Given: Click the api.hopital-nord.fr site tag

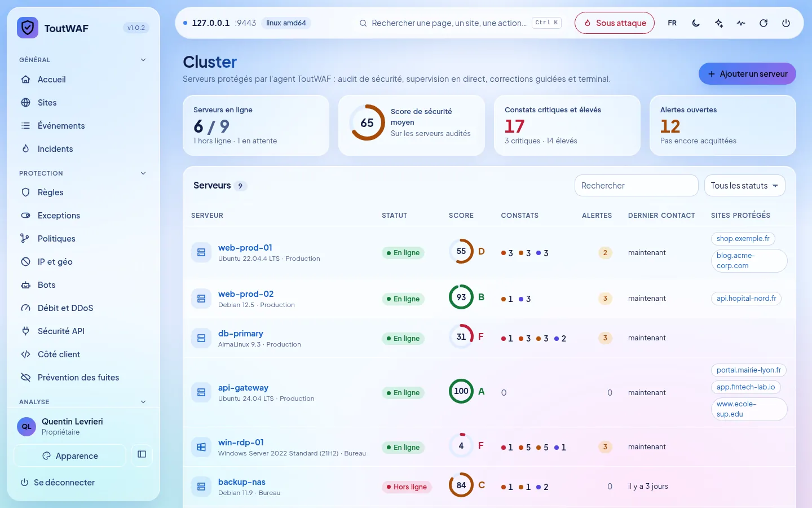Looking at the screenshot, I should point(746,299).
